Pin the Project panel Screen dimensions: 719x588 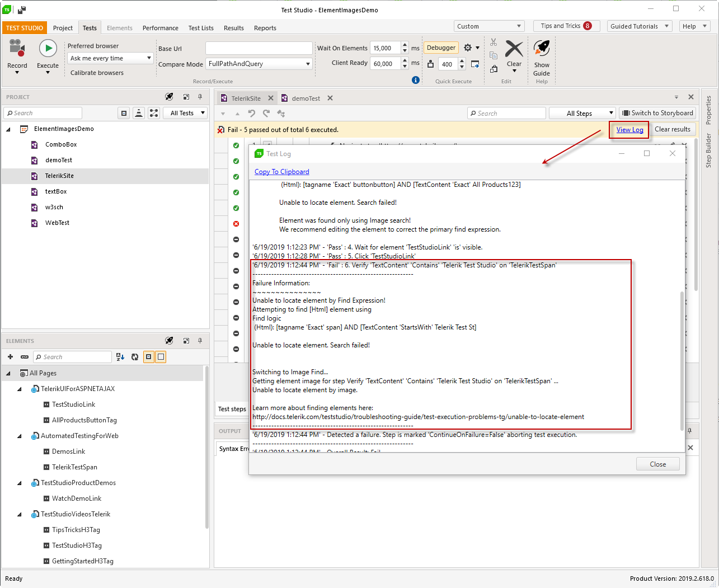[x=200, y=97]
